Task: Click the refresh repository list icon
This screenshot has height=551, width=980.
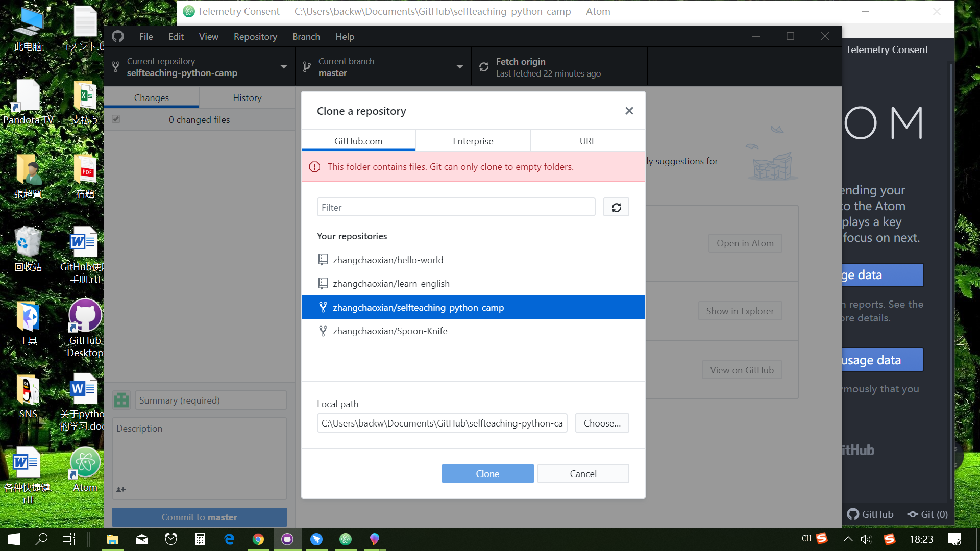Action: 616,207
